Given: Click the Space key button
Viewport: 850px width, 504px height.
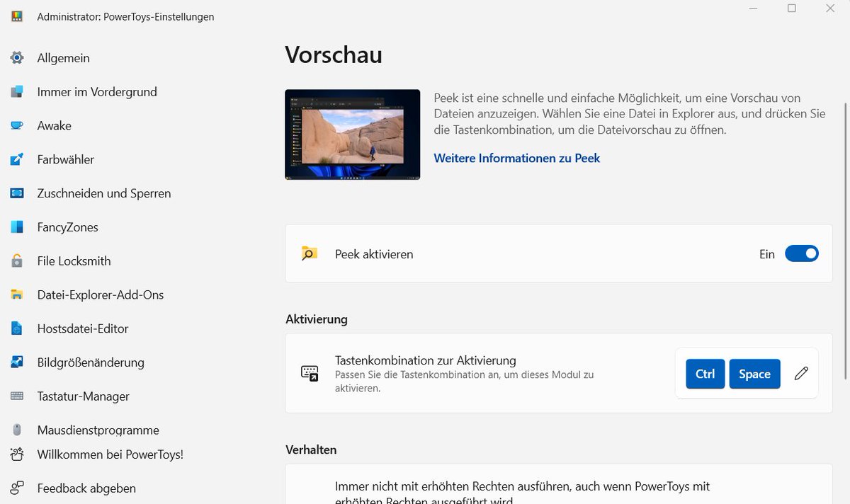Looking at the screenshot, I should point(754,374).
